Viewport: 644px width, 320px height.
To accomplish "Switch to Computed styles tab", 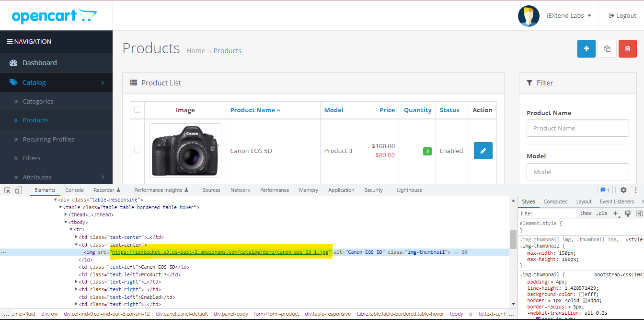I will (555, 201).
